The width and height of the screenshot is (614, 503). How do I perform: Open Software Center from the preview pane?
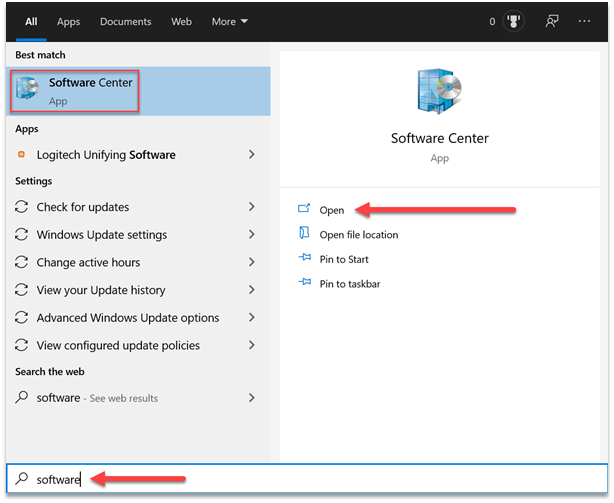pyautogui.click(x=331, y=210)
